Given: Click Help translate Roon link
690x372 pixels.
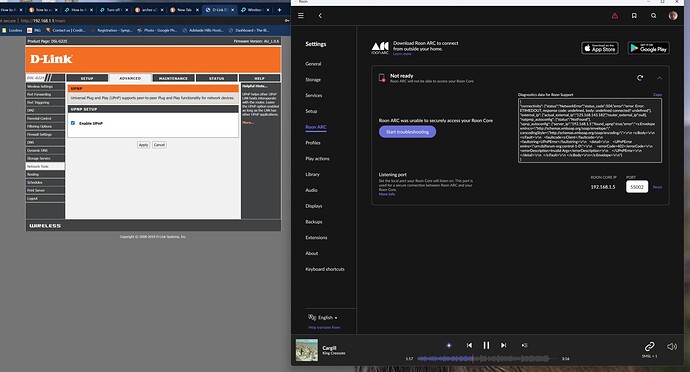Looking at the screenshot, I should click(x=324, y=328).
